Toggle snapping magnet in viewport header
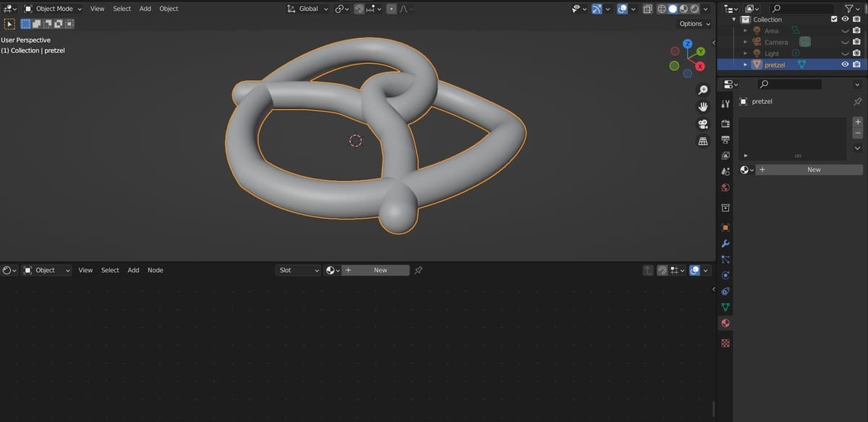 359,9
